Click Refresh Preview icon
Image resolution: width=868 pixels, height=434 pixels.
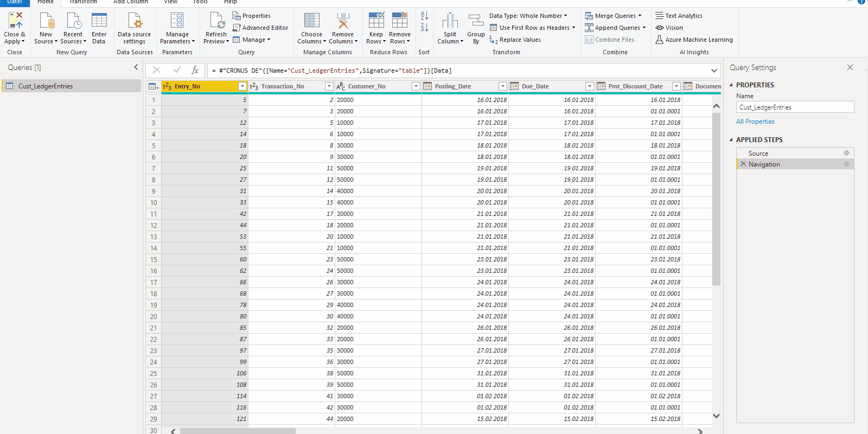216,20
